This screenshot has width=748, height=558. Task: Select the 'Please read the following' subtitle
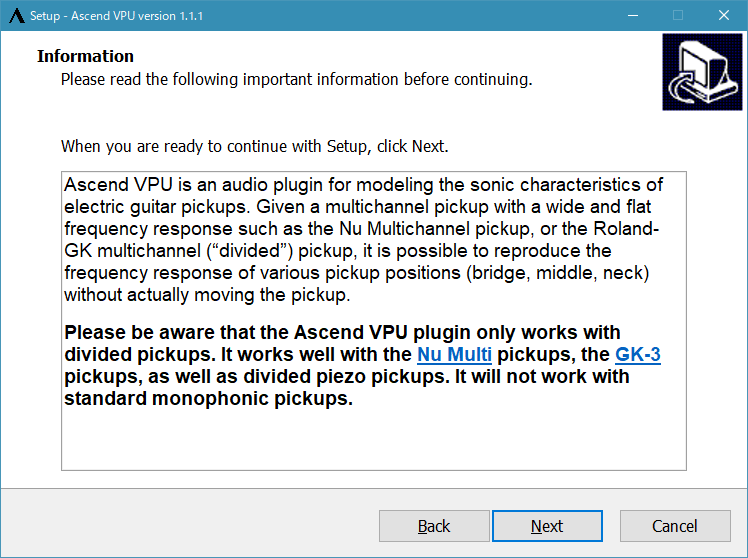[296, 79]
